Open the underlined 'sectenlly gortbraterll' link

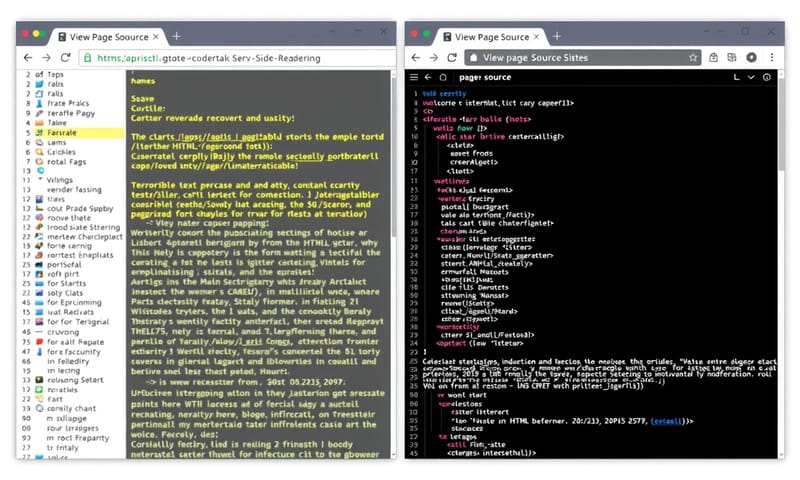tap(332, 157)
